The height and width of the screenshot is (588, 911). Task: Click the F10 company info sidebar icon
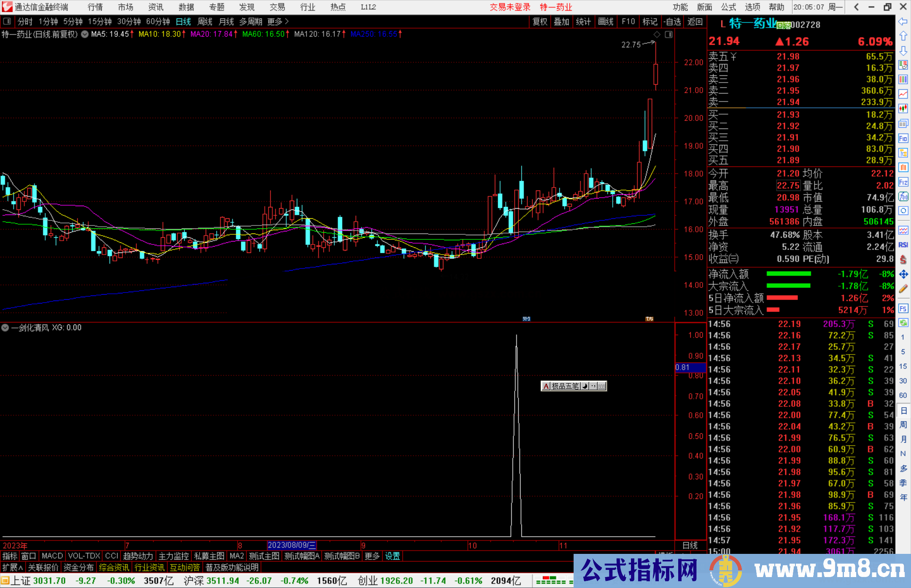903,138
